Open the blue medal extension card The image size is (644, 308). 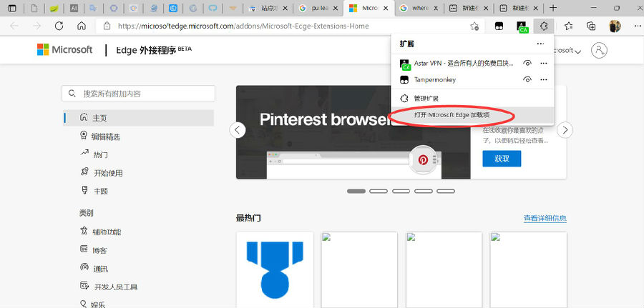(x=275, y=270)
